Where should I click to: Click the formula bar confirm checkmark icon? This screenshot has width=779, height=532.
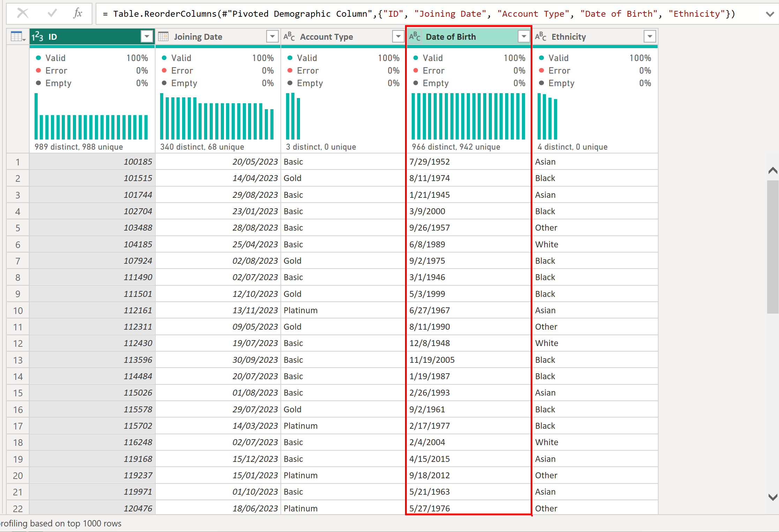52,14
